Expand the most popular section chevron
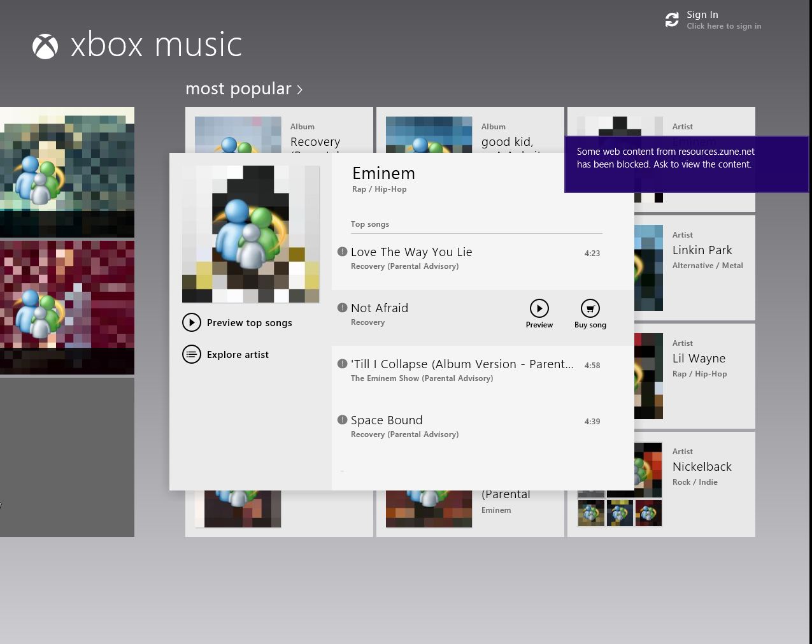Viewport: 812px width, 644px height. click(x=300, y=90)
